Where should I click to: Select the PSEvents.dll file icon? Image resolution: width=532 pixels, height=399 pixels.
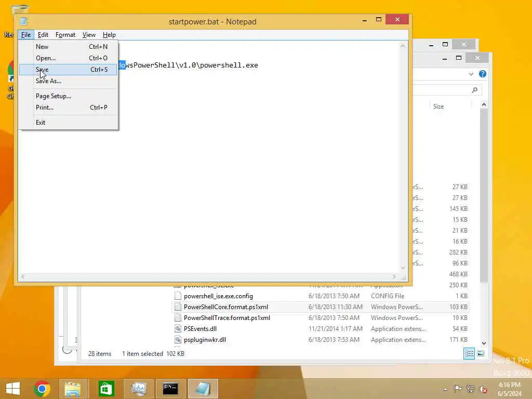(x=178, y=328)
